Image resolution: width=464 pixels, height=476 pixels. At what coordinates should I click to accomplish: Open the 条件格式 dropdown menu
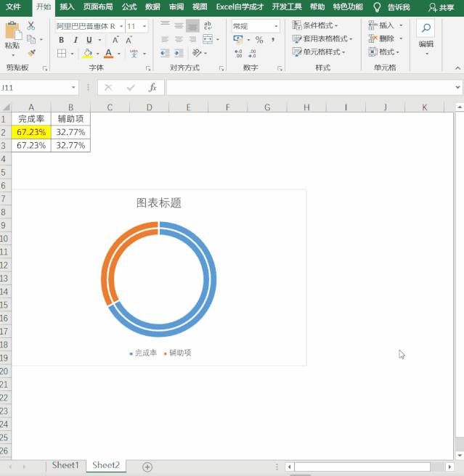[x=319, y=25]
